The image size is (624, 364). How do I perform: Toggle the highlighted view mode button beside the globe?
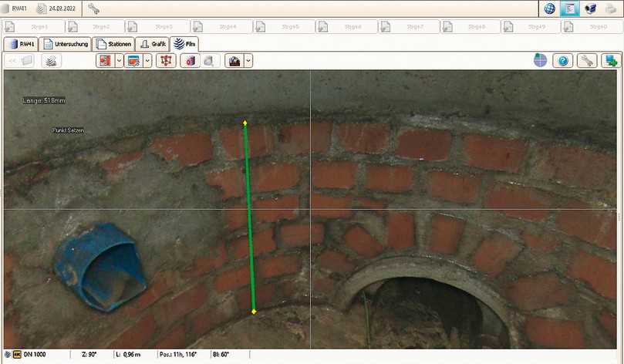569,9
